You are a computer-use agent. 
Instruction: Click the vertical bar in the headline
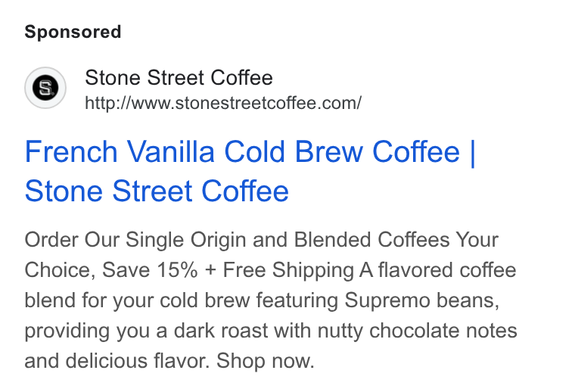point(472,151)
